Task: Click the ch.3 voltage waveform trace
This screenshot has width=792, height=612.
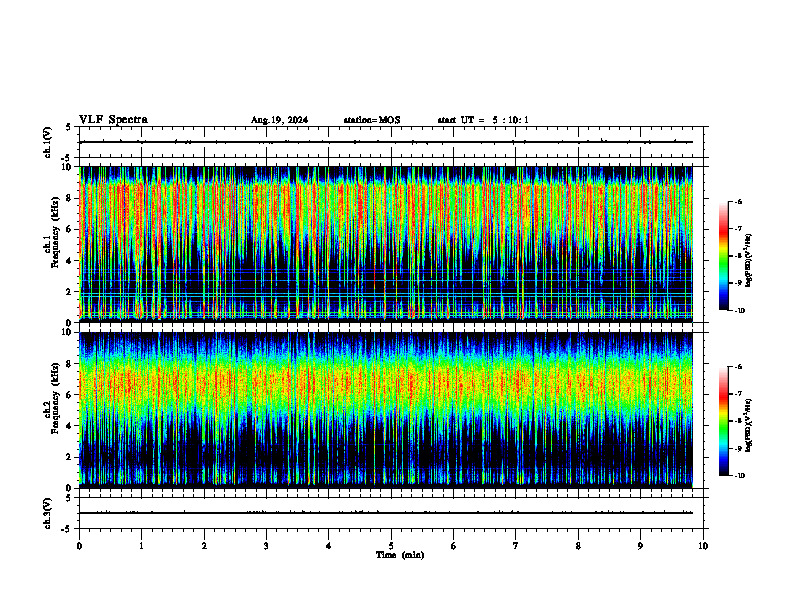Action: (386, 513)
